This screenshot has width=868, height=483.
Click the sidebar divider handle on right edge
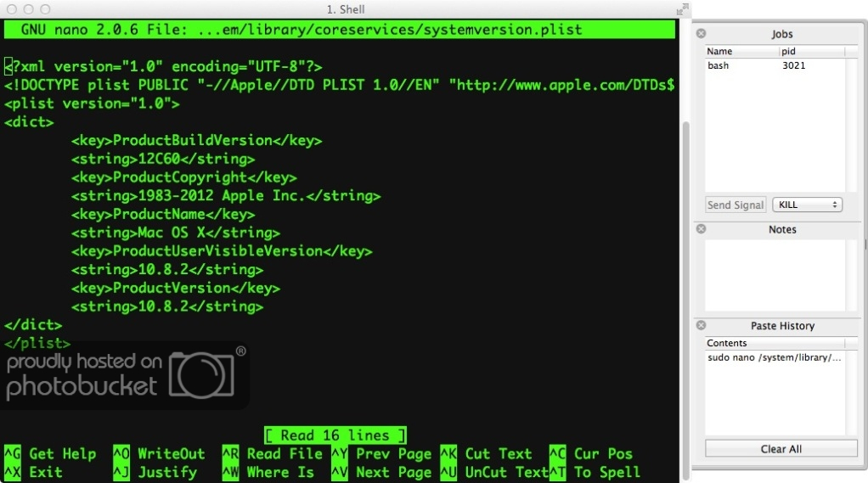click(x=865, y=244)
